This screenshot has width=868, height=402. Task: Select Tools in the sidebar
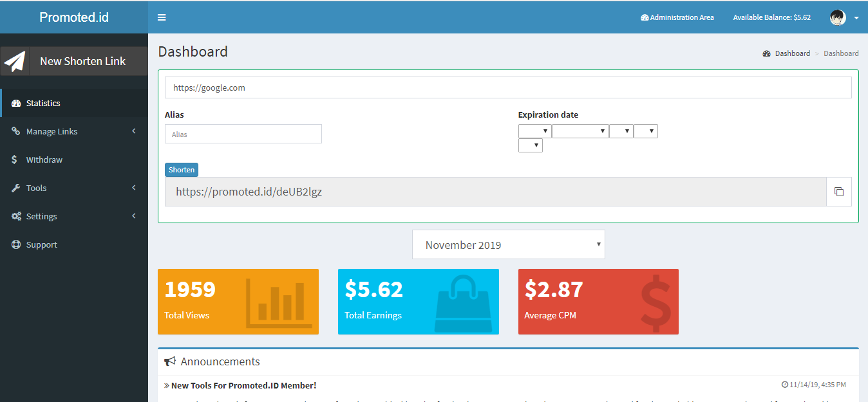click(74, 188)
